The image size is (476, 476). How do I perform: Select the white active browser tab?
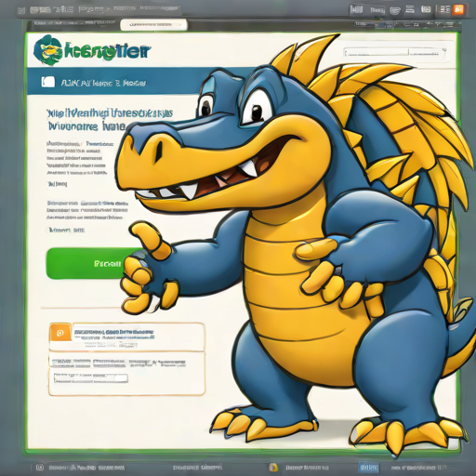[153, 24]
